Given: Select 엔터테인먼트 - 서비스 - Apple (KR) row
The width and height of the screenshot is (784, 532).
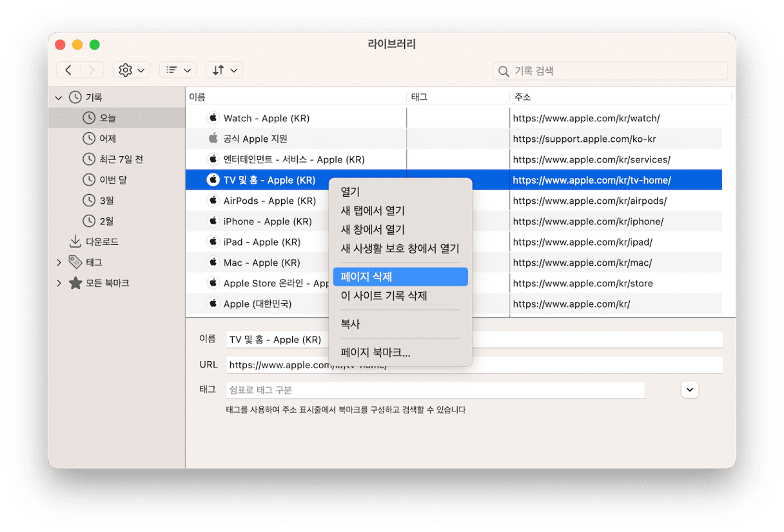Looking at the screenshot, I should (454, 159).
